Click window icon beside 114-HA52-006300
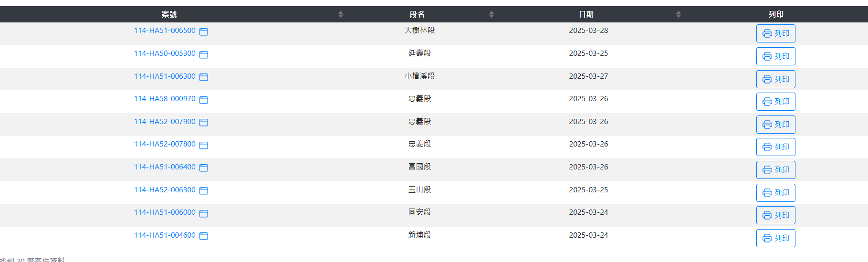This screenshot has height=262, width=868. [203, 190]
